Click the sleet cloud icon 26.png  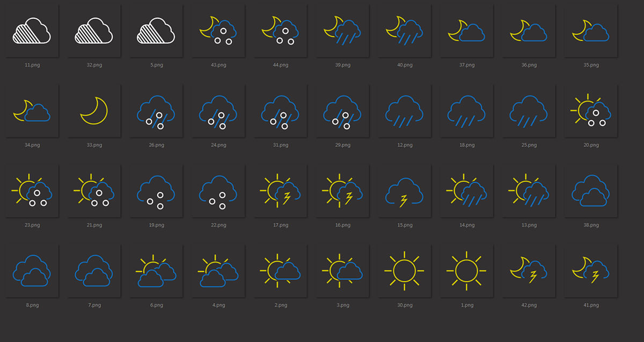pos(156,110)
